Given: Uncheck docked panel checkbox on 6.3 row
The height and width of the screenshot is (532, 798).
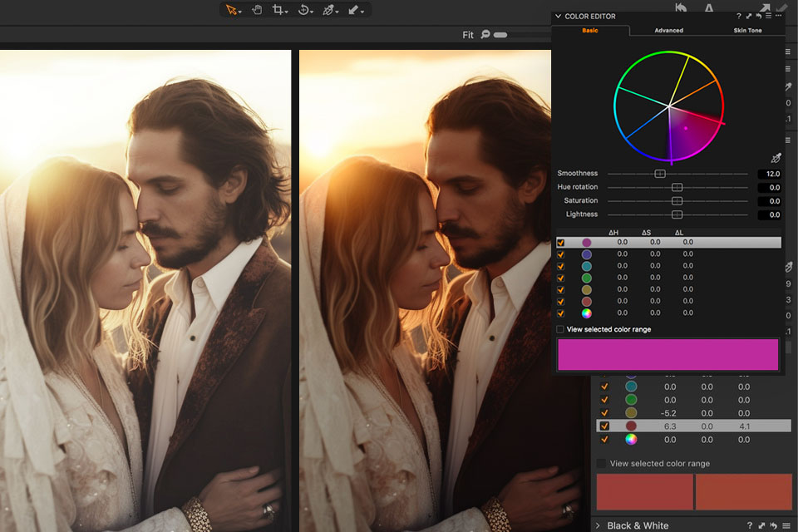Looking at the screenshot, I should pos(604,426).
